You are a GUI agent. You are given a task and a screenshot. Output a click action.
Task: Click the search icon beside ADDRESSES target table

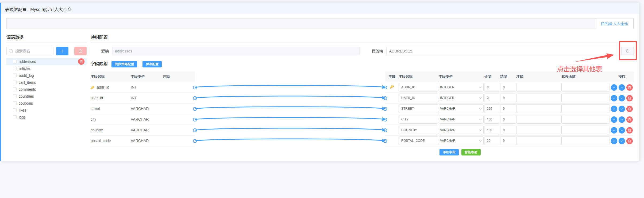click(x=627, y=51)
